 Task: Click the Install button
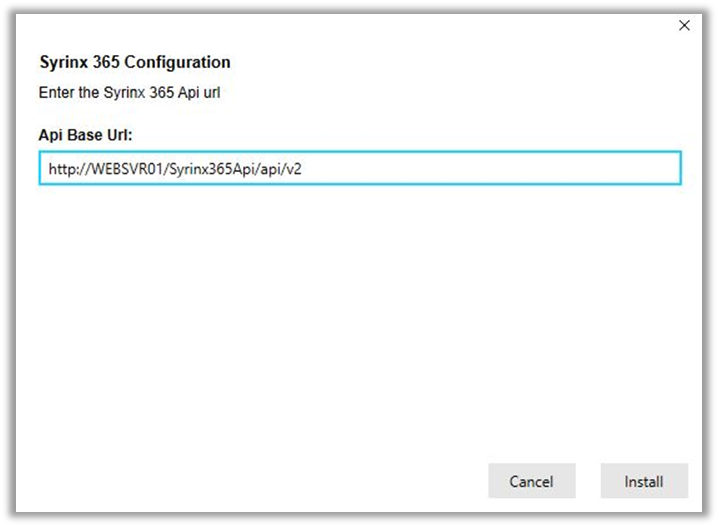(x=644, y=481)
